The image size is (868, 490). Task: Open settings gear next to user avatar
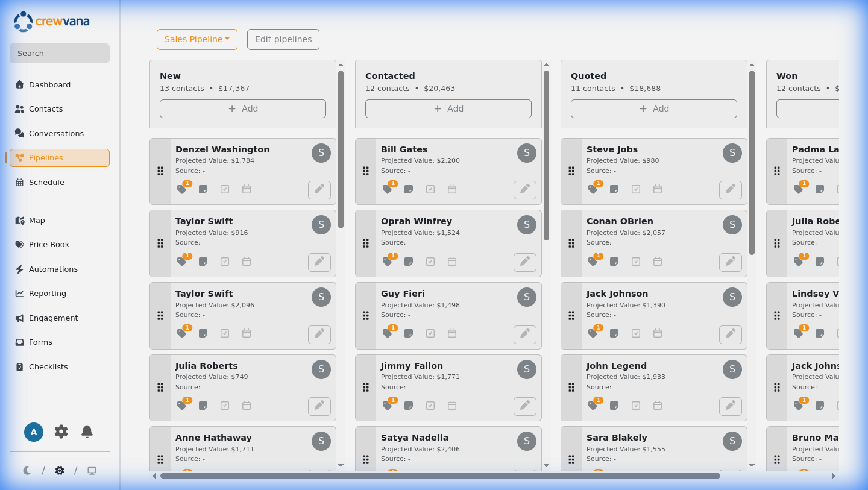pyautogui.click(x=61, y=432)
